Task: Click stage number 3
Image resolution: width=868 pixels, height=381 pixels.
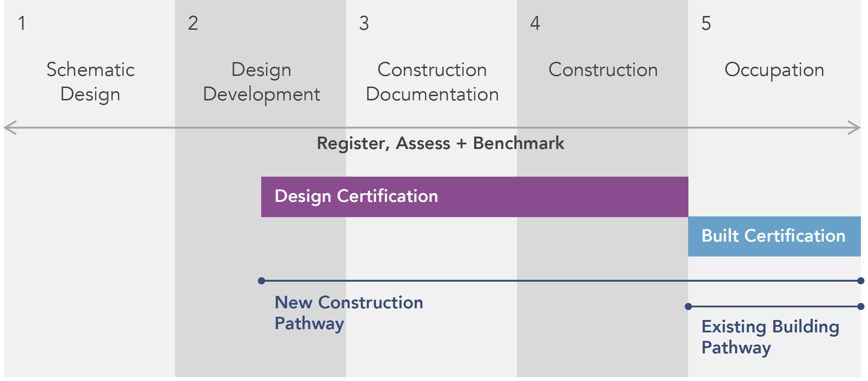Action: point(364,23)
